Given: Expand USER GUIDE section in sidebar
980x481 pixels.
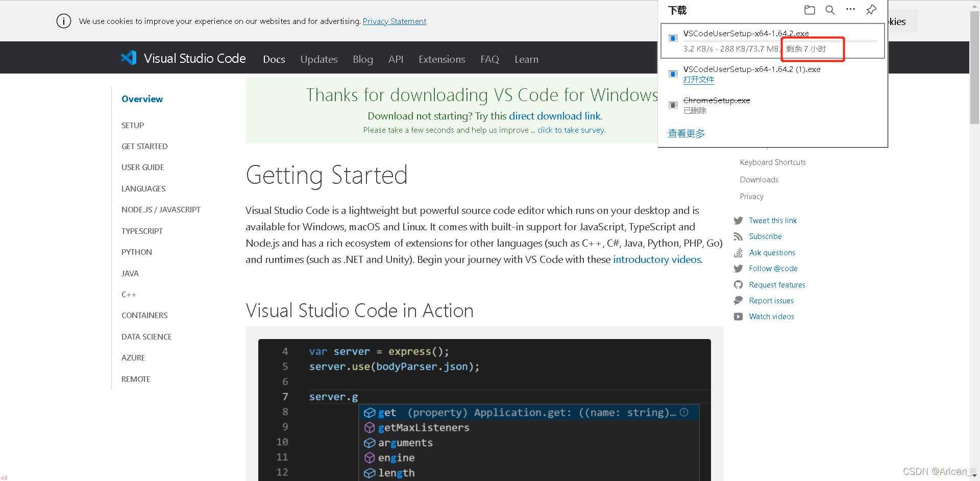Looking at the screenshot, I should point(143,167).
